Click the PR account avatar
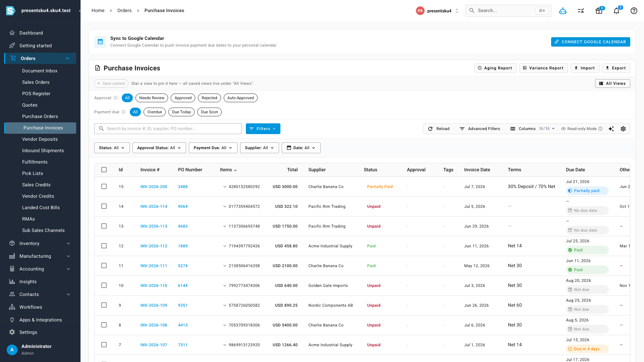This screenshot has height=362, width=644. (x=420, y=11)
